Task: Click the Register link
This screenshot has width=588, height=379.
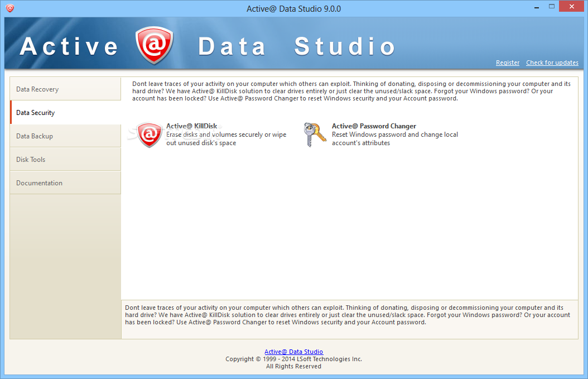Action: tap(507, 63)
